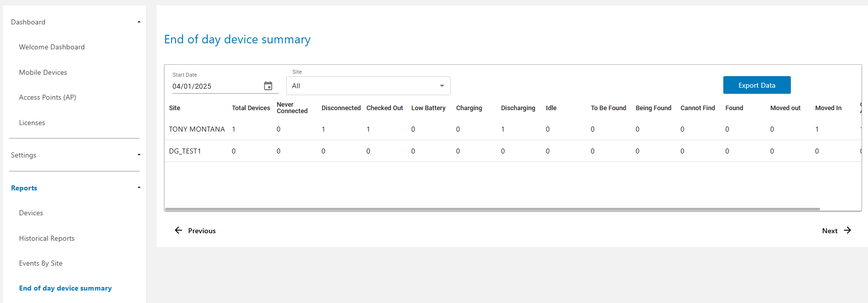868x303 pixels.
Task: Open the Site dropdown selector
Action: 368,86
